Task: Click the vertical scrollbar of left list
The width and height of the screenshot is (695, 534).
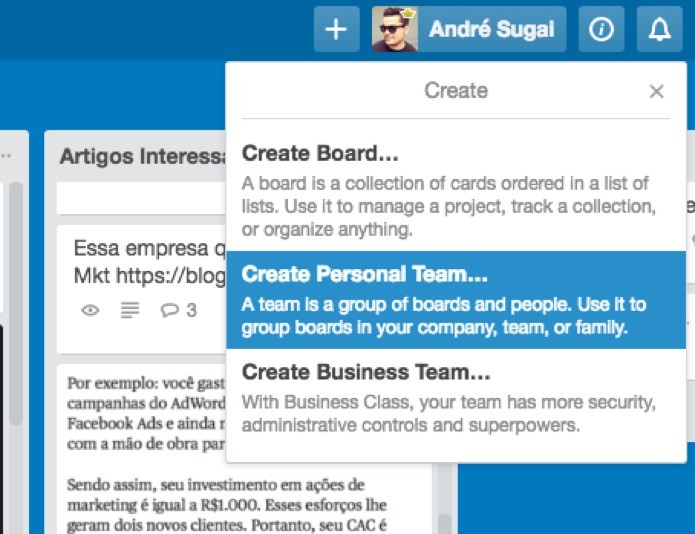Action: [16, 304]
